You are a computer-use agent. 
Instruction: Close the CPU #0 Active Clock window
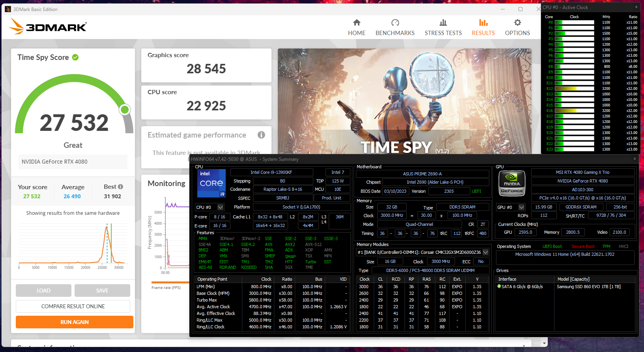click(636, 7)
